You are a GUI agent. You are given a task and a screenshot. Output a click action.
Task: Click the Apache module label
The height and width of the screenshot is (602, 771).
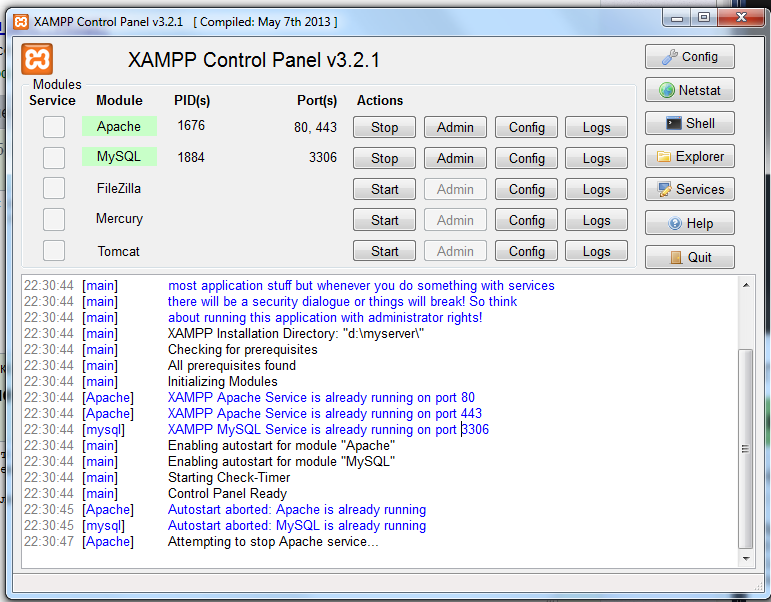(119, 126)
